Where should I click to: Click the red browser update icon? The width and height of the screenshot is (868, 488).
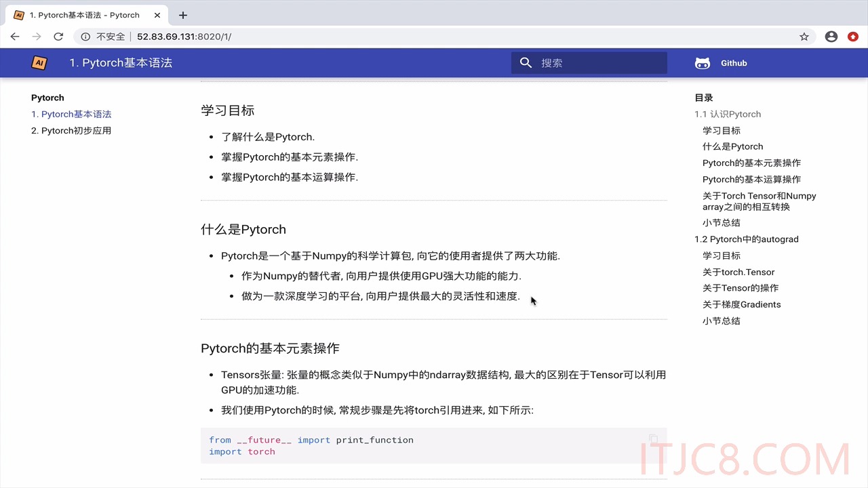[x=853, y=37]
